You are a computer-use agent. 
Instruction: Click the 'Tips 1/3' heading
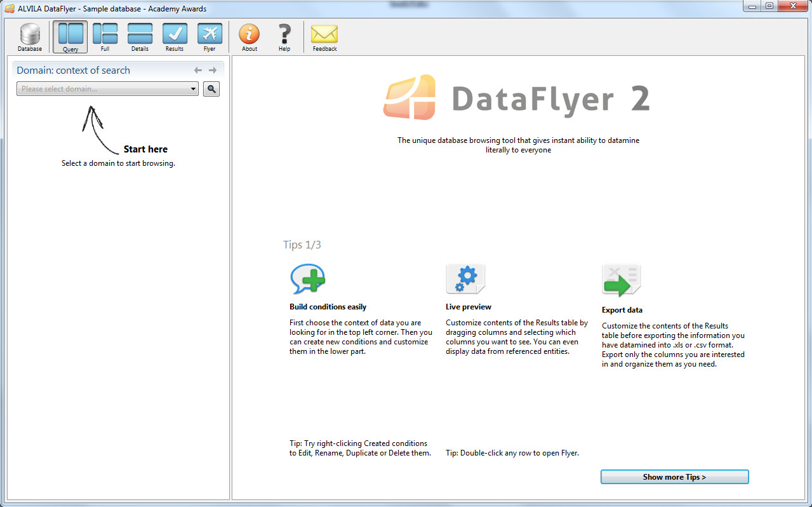click(302, 245)
